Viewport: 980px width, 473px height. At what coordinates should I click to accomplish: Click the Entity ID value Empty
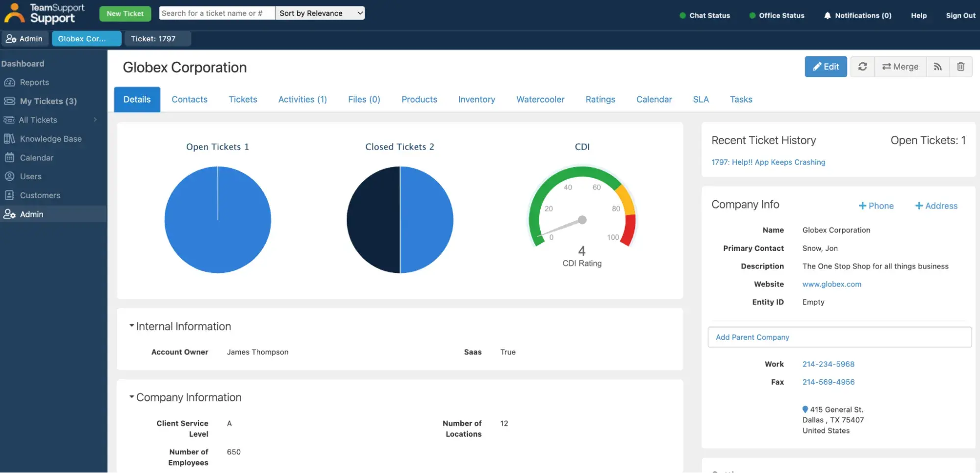tap(813, 302)
